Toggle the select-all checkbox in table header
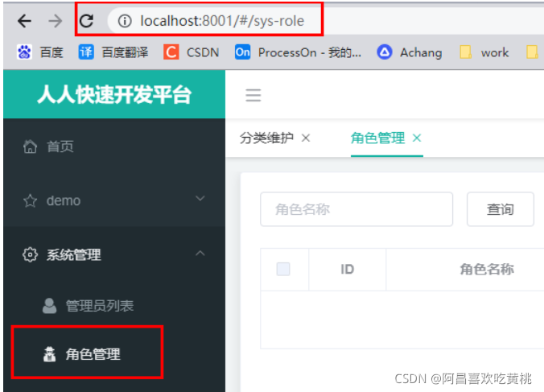The height and width of the screenshot is (392, 544). tap(283, 269)
